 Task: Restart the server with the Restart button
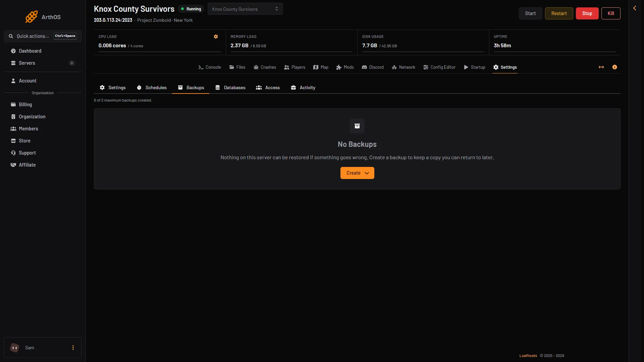pos(559,13)
